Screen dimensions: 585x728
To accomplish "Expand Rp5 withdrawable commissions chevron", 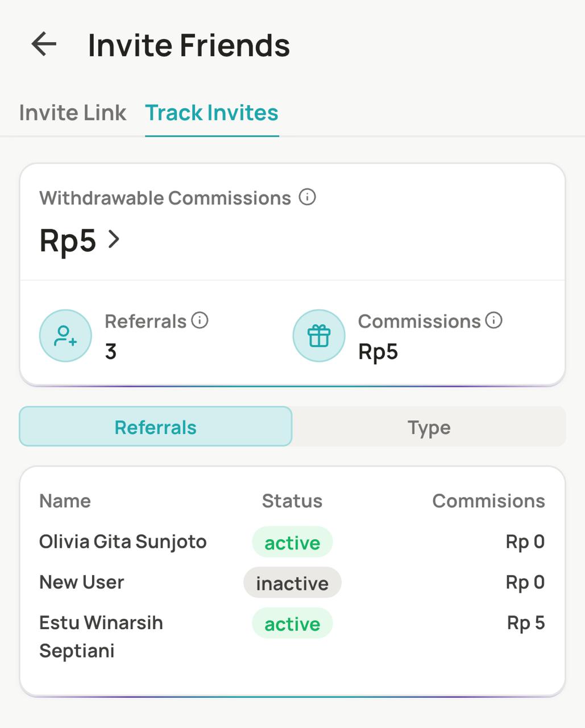I will click(x=114, y=239).
